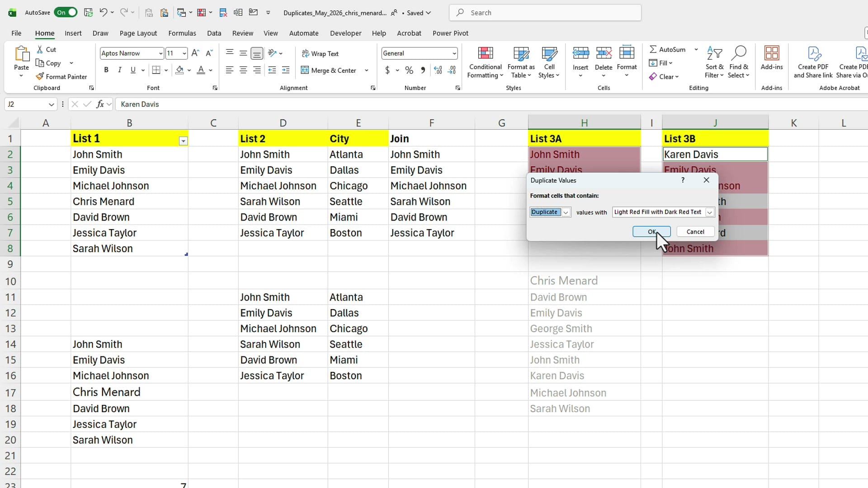Click the Copy icon
Screen dimensions: 868x488
pos(40,63)
